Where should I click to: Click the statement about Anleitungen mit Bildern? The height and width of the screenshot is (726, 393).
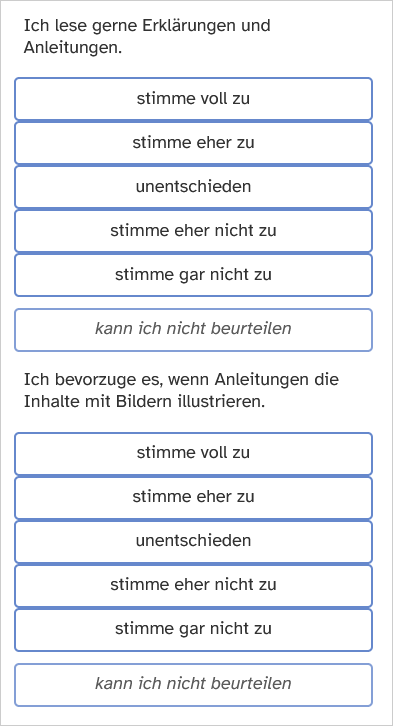click(181, 390)
